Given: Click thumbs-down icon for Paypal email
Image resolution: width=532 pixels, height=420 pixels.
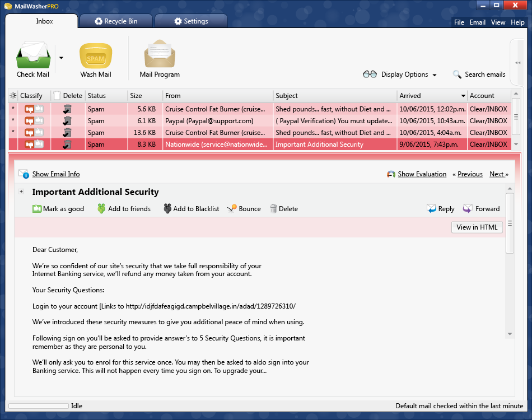Looking at the screenshot, I should 29,121.
